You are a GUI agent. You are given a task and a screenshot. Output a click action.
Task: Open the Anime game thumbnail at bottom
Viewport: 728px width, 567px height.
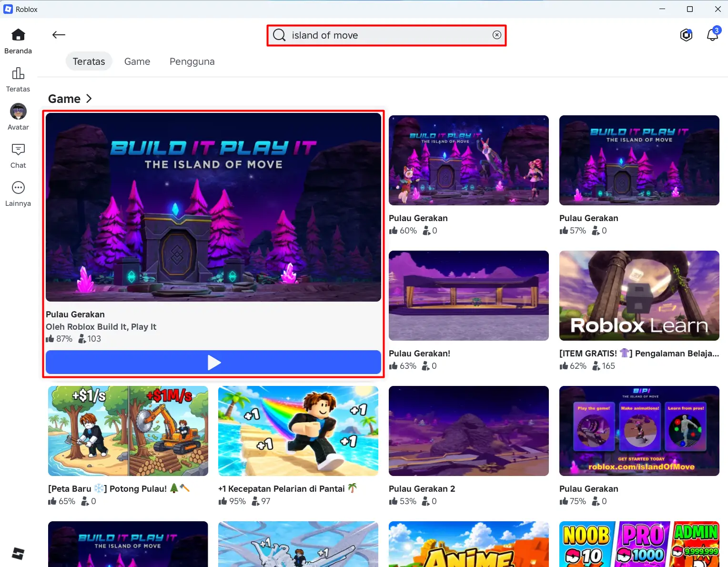tap(469, 544)
